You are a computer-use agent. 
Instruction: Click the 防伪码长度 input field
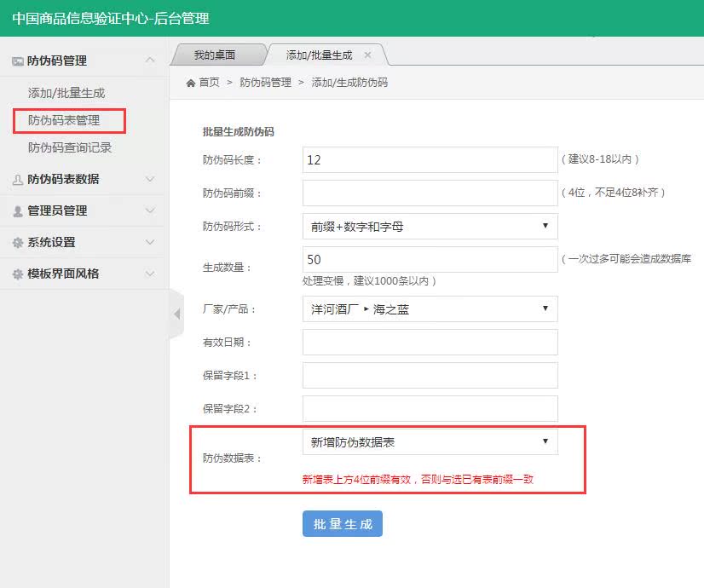[430, 160]
